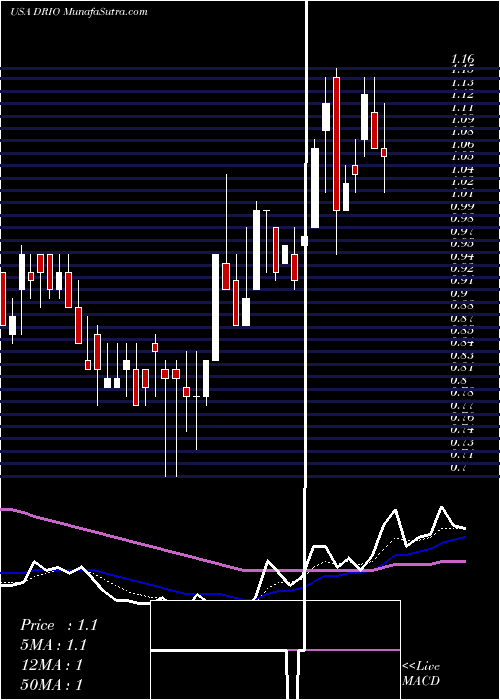Select the 50MA : 1 value
500x700 pixels.
click(x=51, y=684)
